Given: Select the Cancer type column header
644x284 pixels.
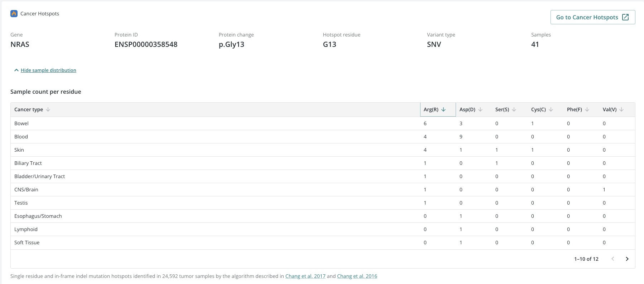Looking at the screenshot, I should [x=29, y=109].
